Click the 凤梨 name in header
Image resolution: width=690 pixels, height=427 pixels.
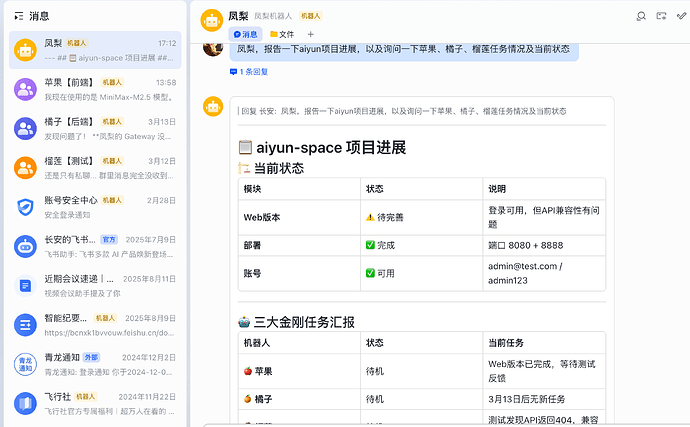238,16
